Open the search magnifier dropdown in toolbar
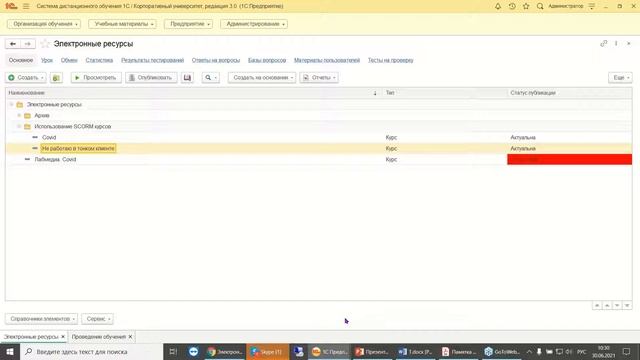Image resolution: width=640 pixels, height=360 pixels. pos(211,78)
